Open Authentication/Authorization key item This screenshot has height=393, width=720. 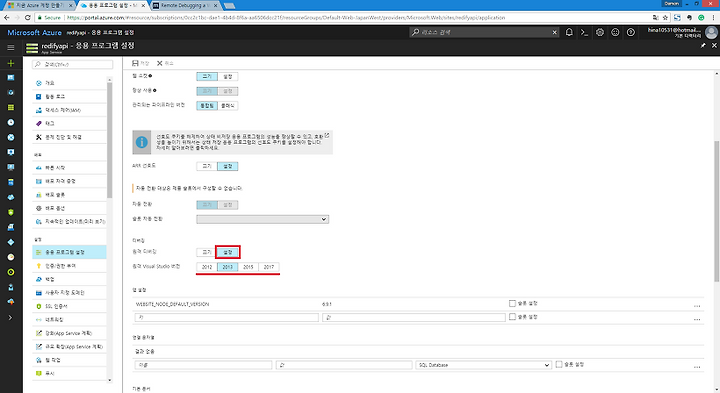[69, 266]
